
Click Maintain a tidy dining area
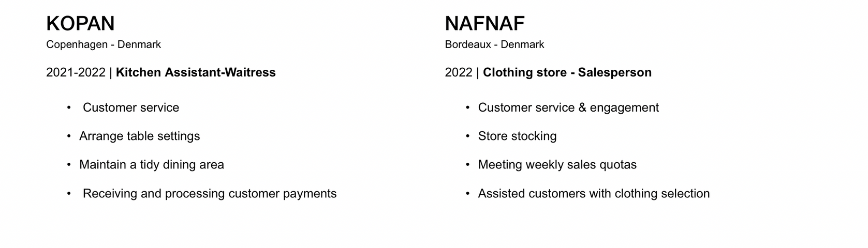point(152,165)
